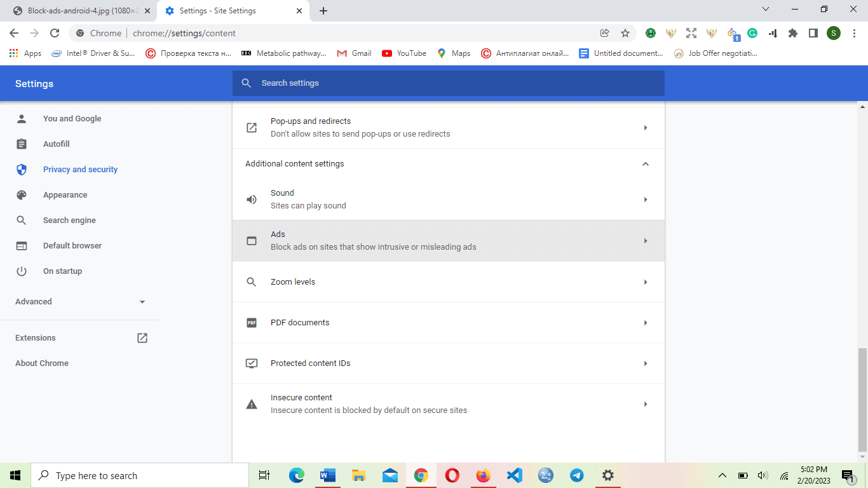Open Microsoft Edge from the taskbar
The height and width of the screenshot is (488, 868).
point(297,475)
